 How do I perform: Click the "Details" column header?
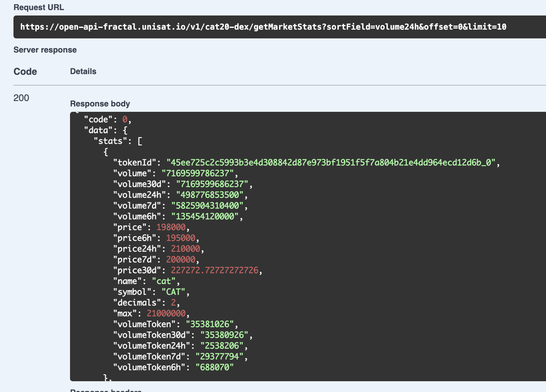pos(83,71)
